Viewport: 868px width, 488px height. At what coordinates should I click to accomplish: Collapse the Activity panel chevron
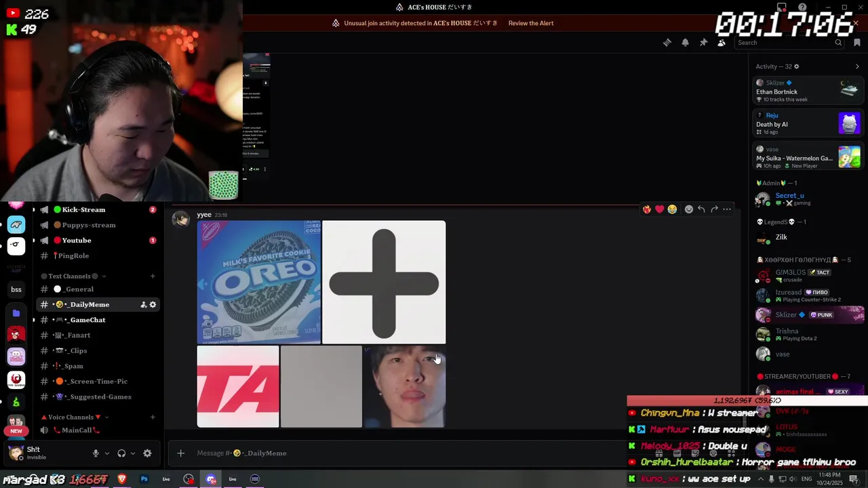click(x=857, y=66)
